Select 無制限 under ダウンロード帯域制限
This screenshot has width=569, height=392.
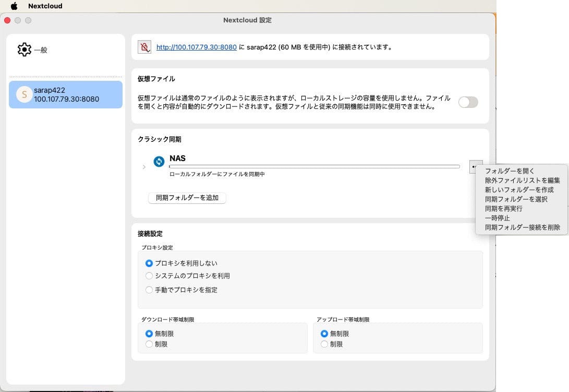149,334
